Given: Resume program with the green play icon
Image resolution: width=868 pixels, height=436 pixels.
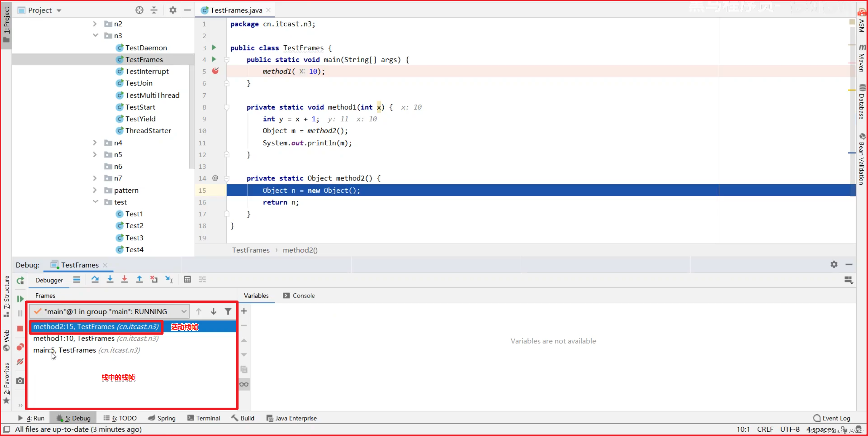Looking at the screenshot, I should (x=20, y=299).
